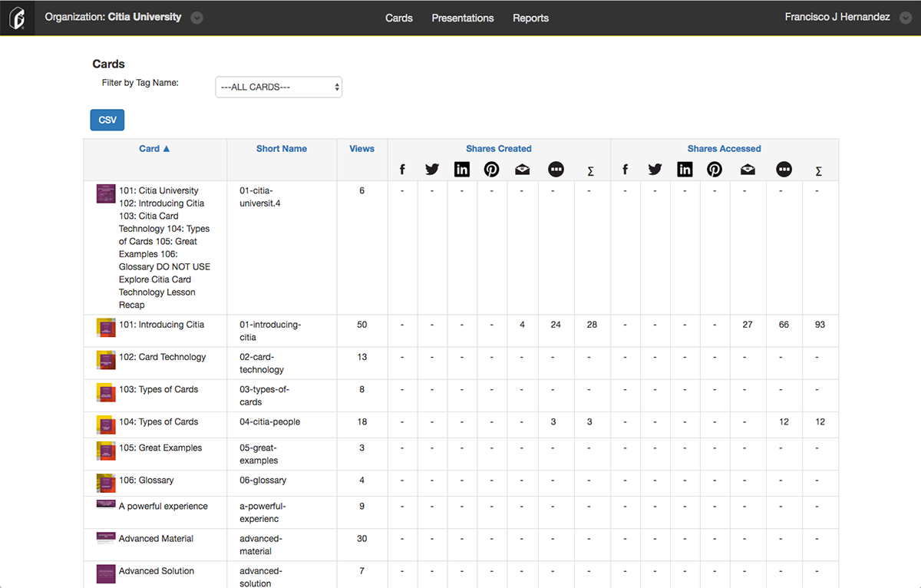Click Twitter icon under Shares Accessed
The image size is (921, 588).
point(655,170)
